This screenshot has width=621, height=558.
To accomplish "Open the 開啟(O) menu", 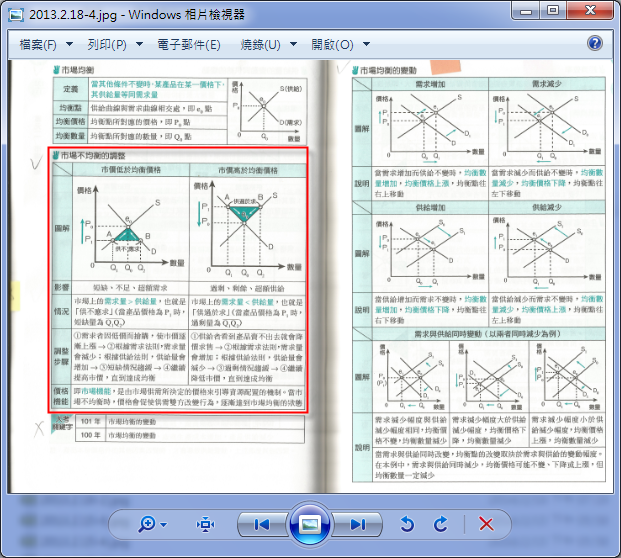I will click(x=332, y=45).
